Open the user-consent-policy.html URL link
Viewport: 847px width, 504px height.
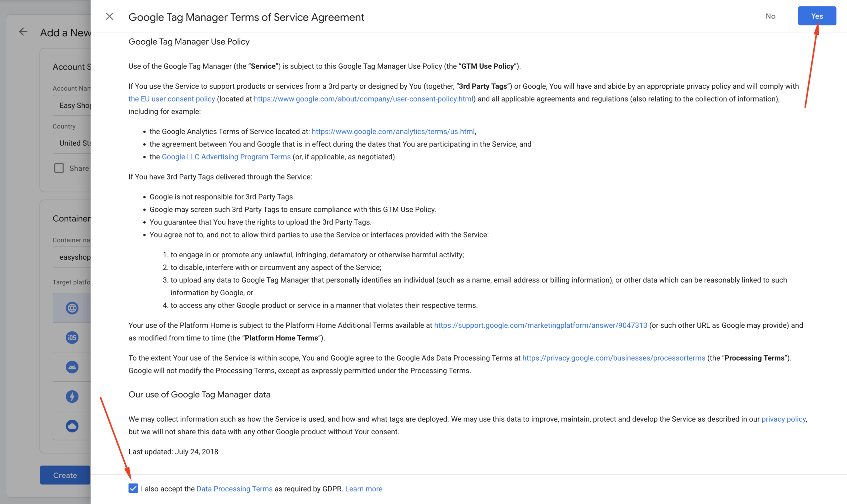pos(363,99)
